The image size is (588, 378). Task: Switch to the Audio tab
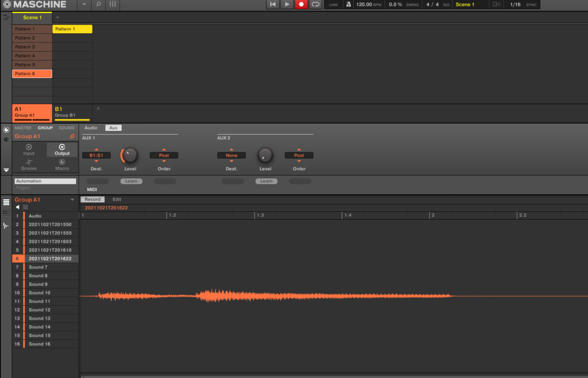pyautogui.click(x=91, y=128)
